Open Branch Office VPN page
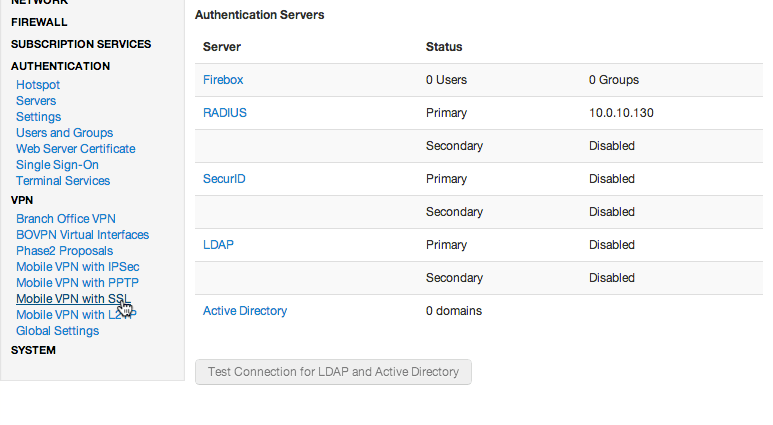This screenshot has width=773, height=425. click(66, 219)
